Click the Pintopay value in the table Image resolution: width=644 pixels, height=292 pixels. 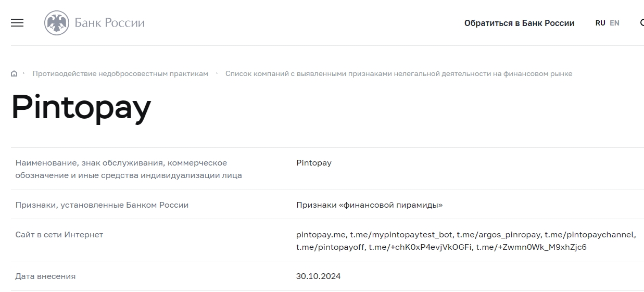313,163
